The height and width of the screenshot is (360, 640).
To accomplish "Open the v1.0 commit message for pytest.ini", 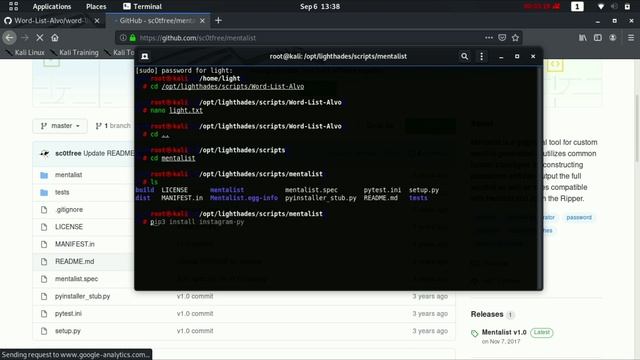I will (x=195, y=313).
